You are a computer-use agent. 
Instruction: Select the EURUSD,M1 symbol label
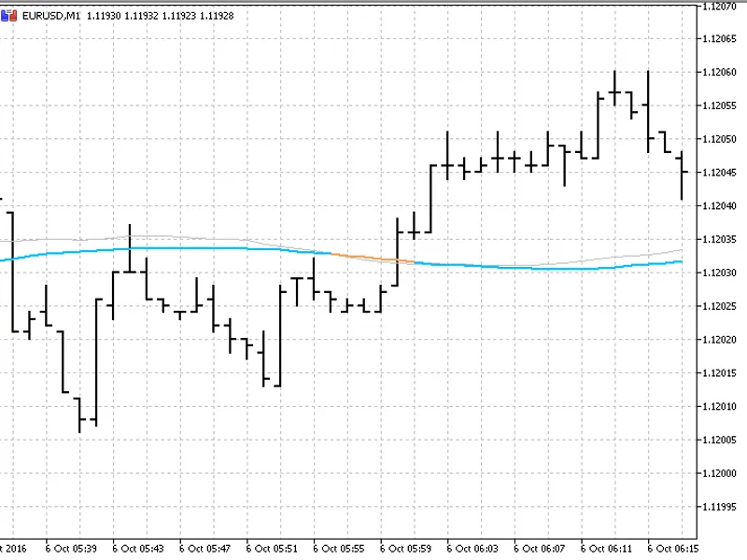click(x=51, y=16)
